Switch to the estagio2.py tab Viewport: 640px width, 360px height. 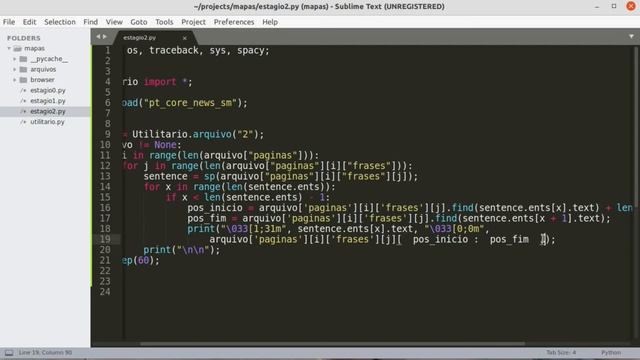[x=140, y=38]
